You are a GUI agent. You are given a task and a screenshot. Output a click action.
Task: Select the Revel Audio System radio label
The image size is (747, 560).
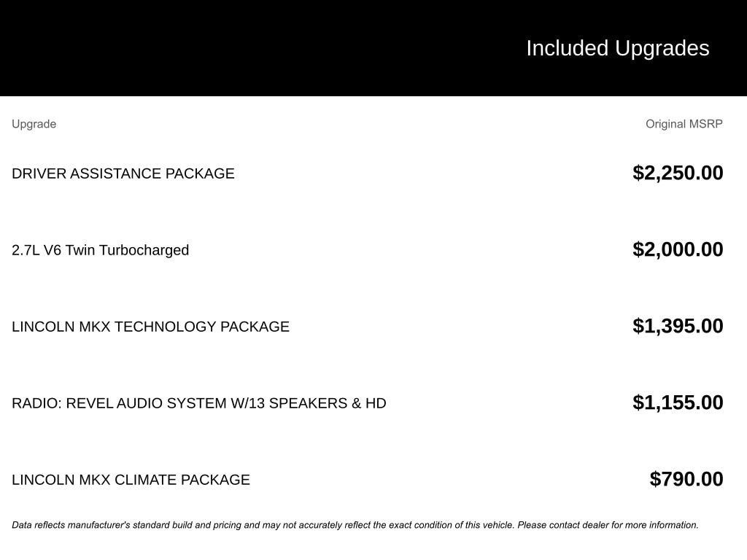coord(199,403)
